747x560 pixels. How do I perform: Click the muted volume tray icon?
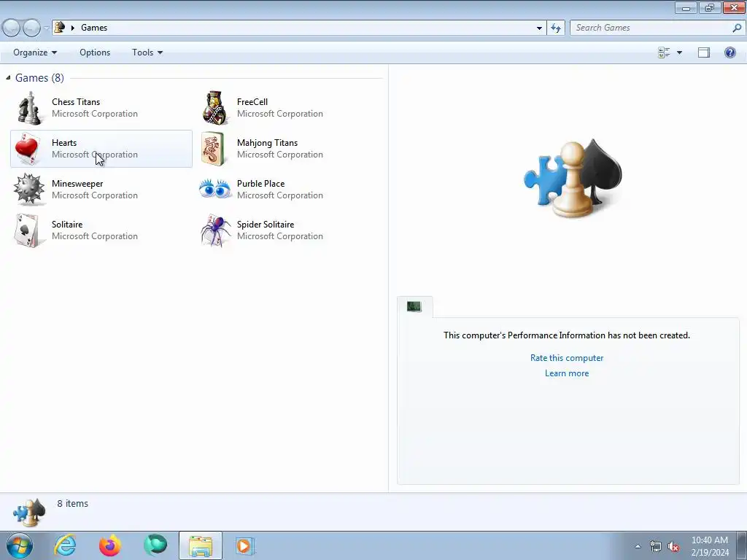(x=673, y=547)
